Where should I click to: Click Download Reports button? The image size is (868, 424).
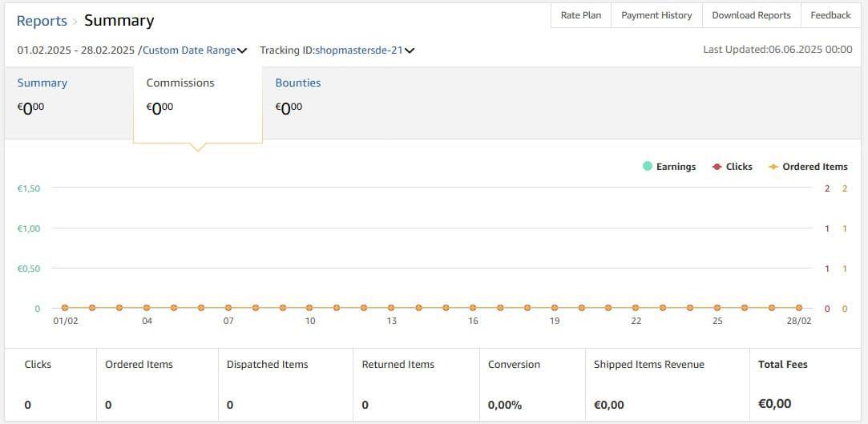[x=751, y=15]
